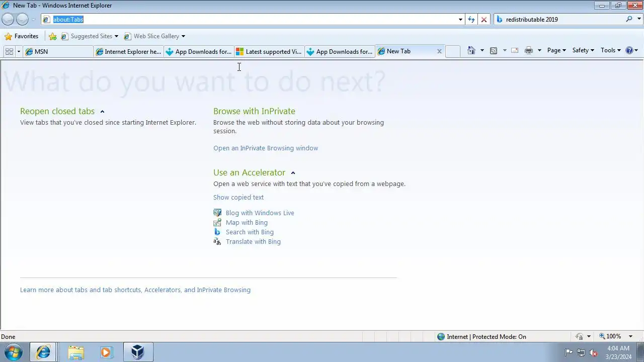
Task: Click the Read Mail envelope icon
Action: (515, 50)
